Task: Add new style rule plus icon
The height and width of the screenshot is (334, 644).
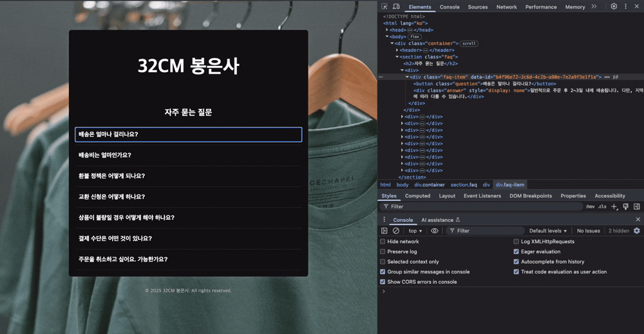Action: coord(614,206)
